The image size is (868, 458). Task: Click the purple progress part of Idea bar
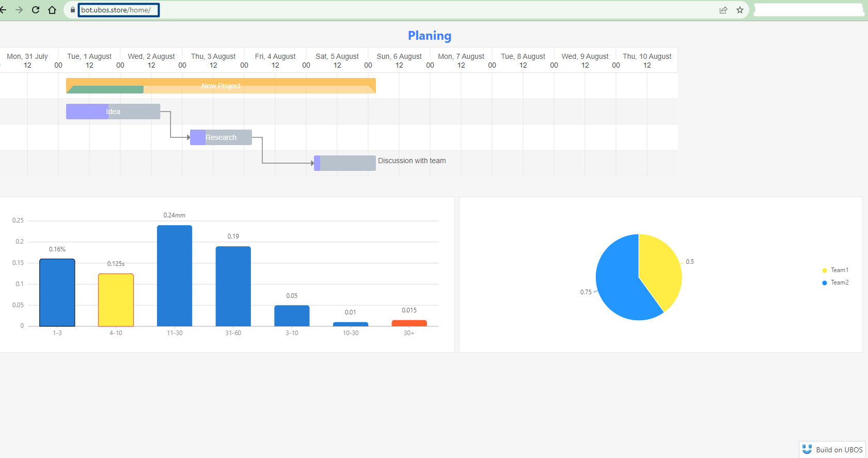(87, 112)
